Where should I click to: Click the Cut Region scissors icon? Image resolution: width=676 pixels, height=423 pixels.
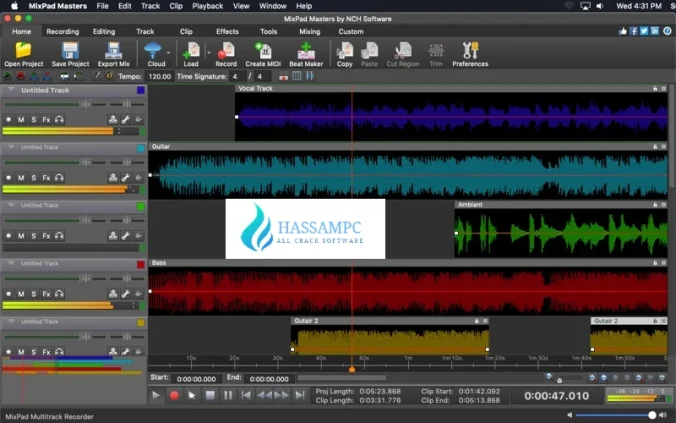coord(403,50)
